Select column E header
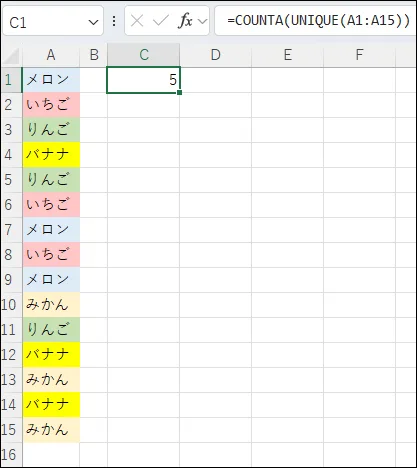Image resolution: width=417 pixels, height=468 pixels. click(x=288, y=55)
